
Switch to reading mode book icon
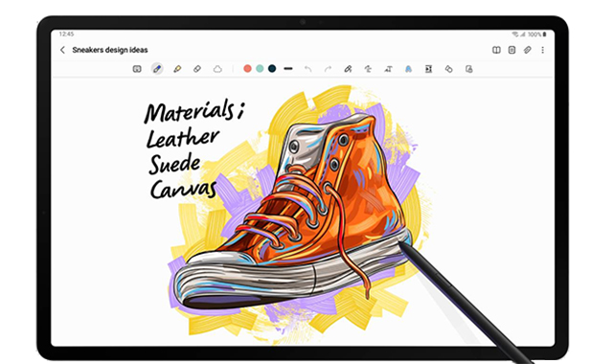pos(496,50)
